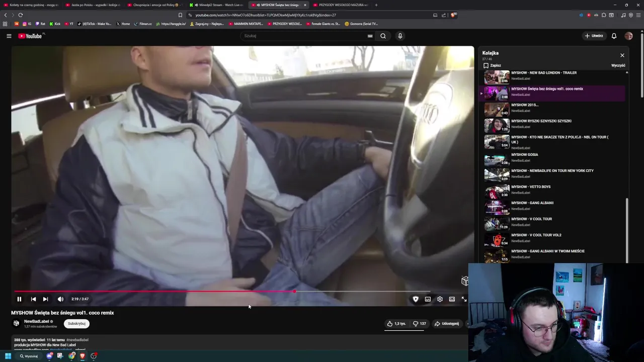The height and width of the screenshot is (362, 644).
Task: Switch to PRZYGODY WESOŁEGO MAZURA tab
Action: click(340, 5)
